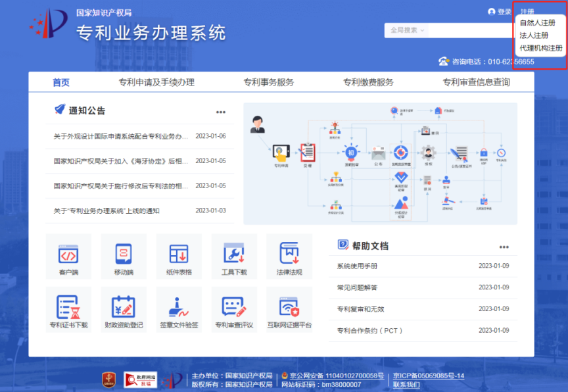The height and width of the screenshot is (392, 568).
Task: Open the 注册 registration dropdown menu
Action: coord(527,12)
